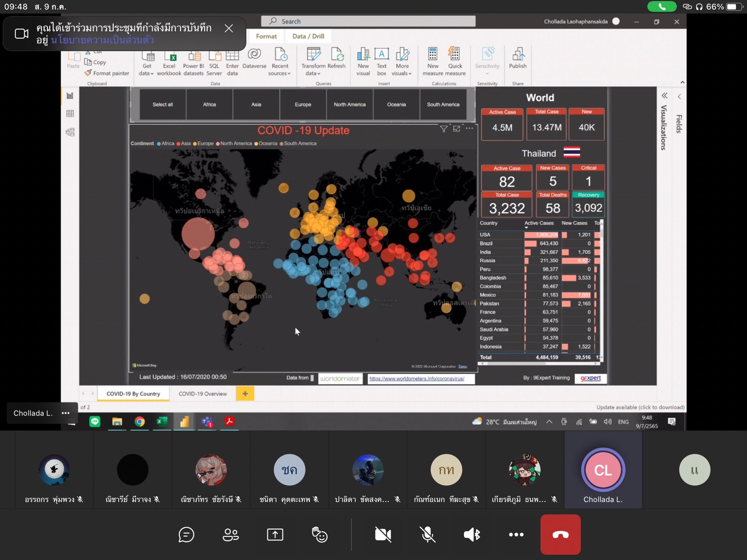Expand Transform data dropdown
Screen dimensions: 747x560
(x=313, y=63)
